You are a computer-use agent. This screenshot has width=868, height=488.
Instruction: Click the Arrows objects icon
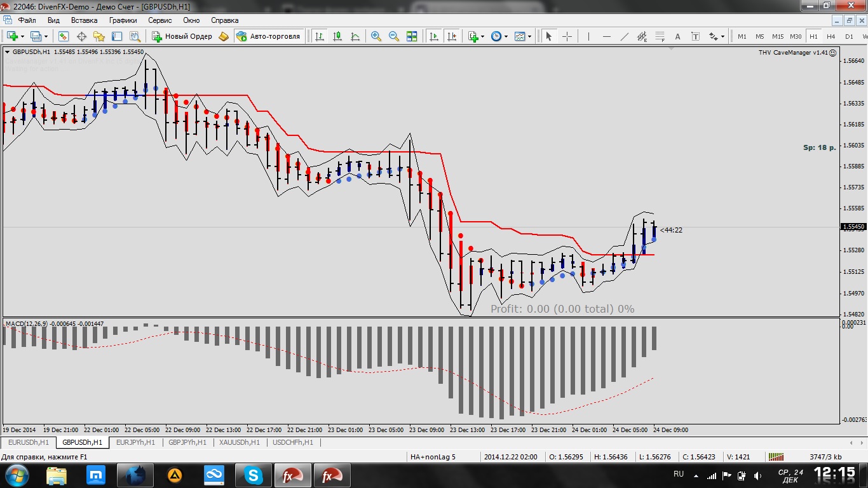point(713,36)
